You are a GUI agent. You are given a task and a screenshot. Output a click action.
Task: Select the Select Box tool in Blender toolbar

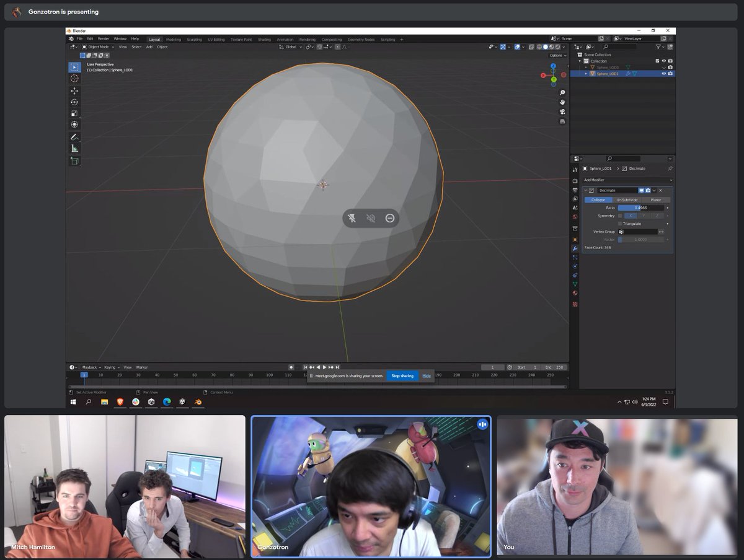point(74,68)
